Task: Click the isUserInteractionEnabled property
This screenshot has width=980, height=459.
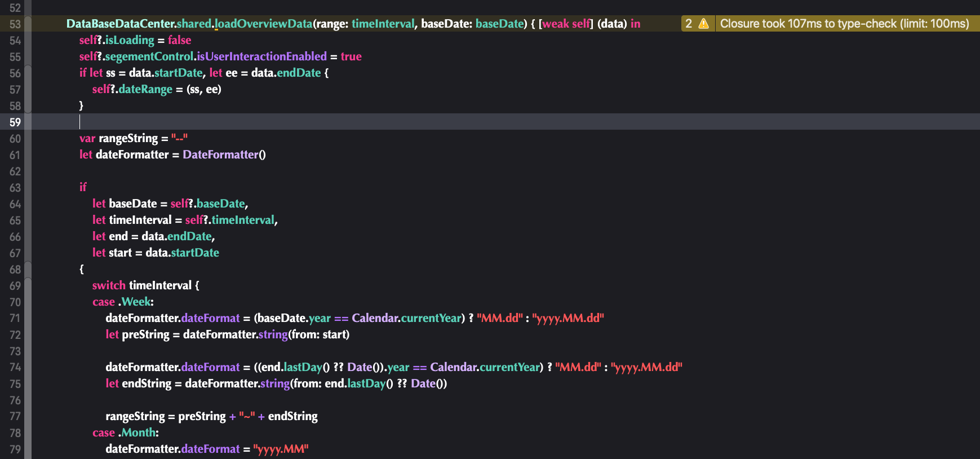Action: click(x=261, y=56)
